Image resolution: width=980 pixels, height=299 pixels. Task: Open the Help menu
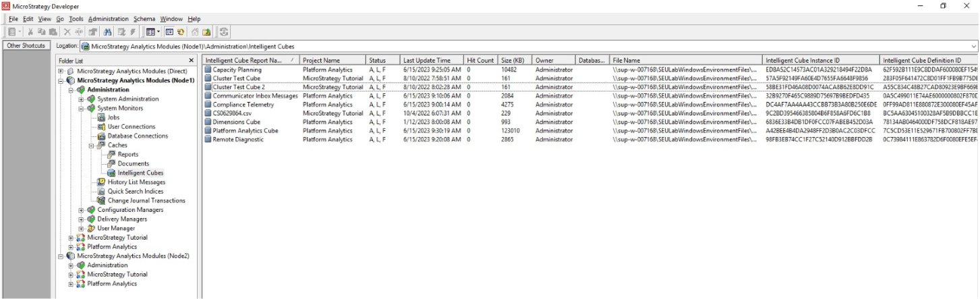pos(194,19)
